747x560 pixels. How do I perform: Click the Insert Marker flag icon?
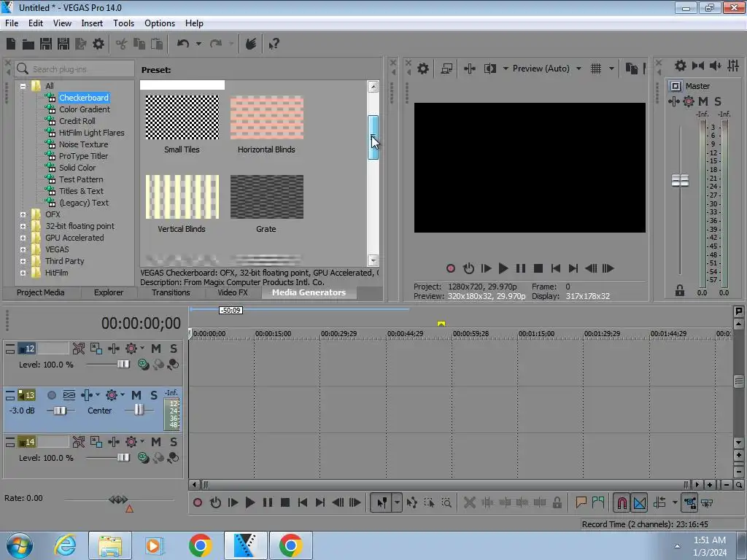[x=581, y=502]
